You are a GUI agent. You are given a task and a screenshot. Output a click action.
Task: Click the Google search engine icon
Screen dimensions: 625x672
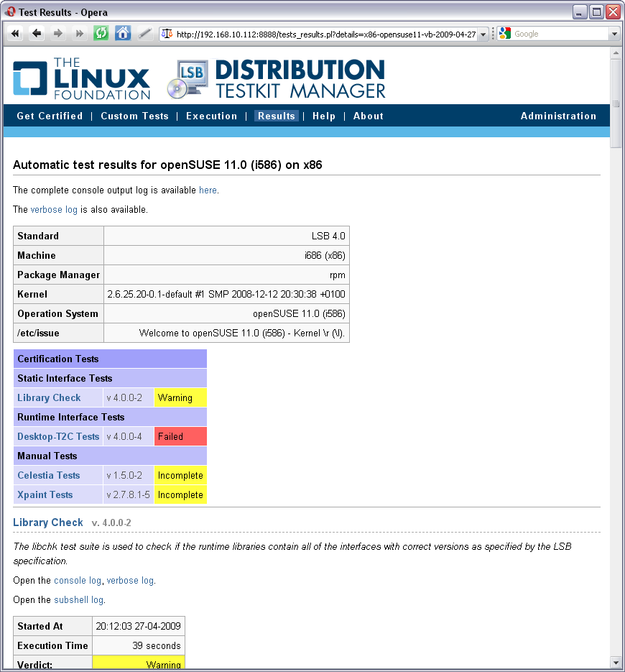pos(504,34)
